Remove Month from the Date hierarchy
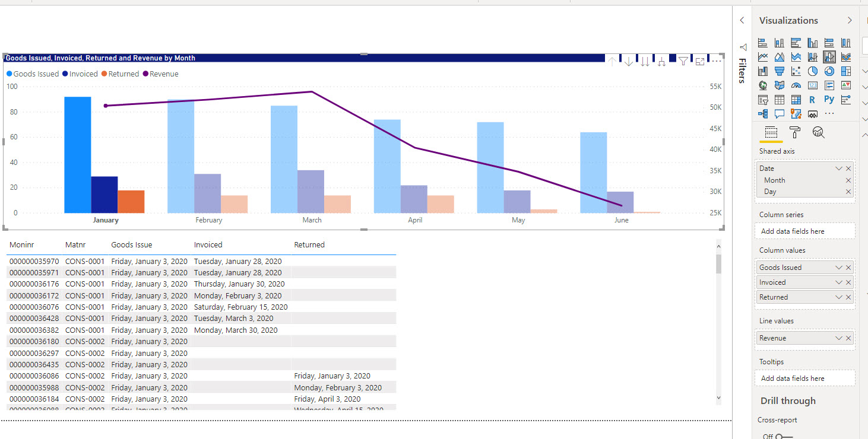Screen dimensions: 868x439 (848, 180)
